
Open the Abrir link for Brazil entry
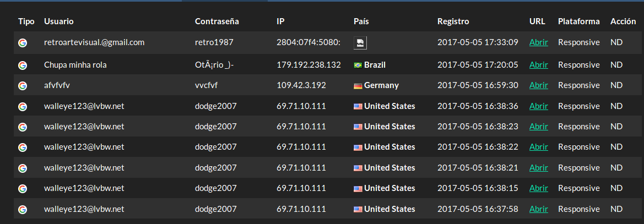tap(538, 65)
